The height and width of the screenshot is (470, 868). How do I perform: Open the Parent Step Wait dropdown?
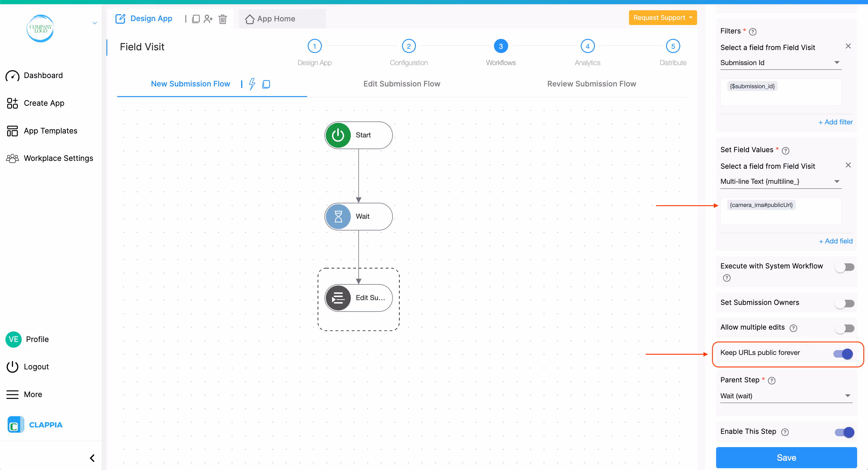(x=786, y=396)
